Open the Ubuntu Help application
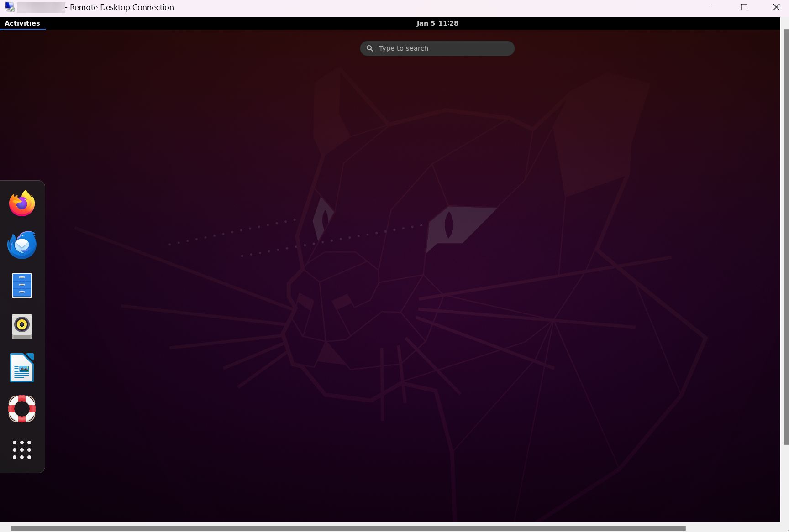 21,409
